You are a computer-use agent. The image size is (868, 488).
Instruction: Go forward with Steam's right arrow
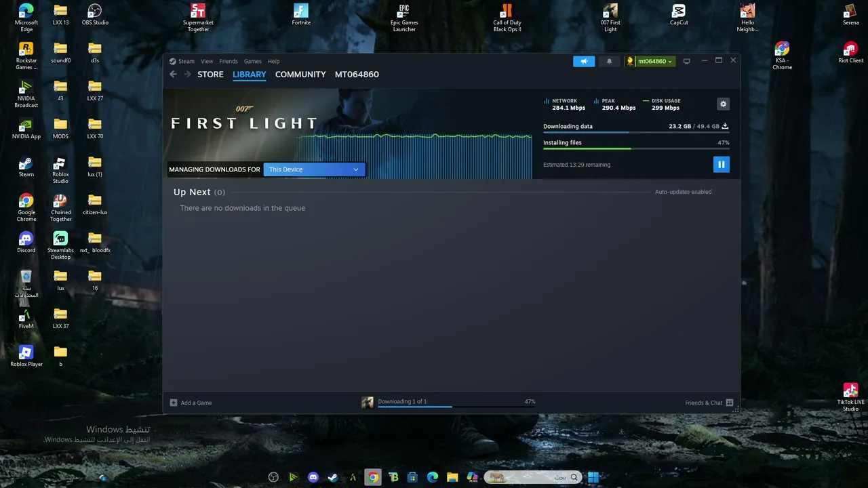point(187,75)
